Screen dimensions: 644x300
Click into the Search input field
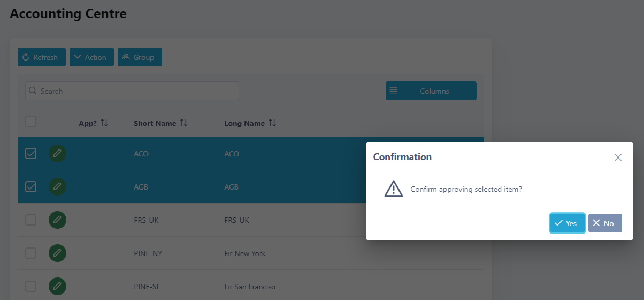(132, 91)
